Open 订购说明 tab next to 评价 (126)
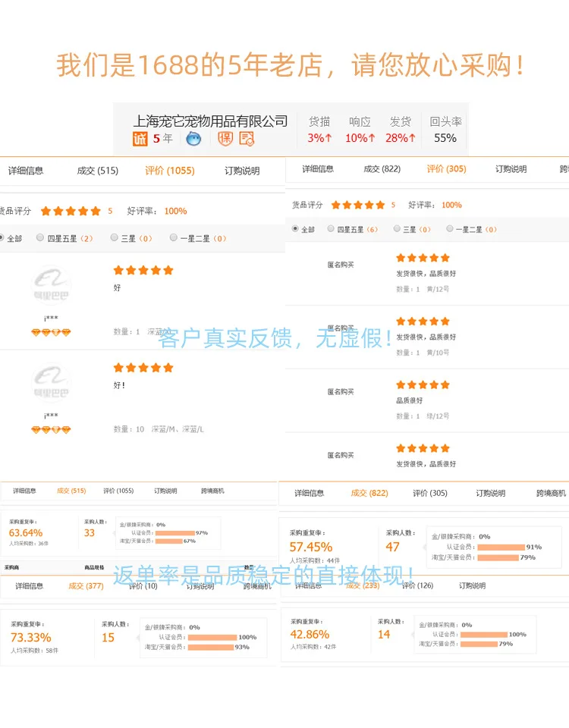Image resolution: width=569 pixels, height=728 pixels. [473, 585]
